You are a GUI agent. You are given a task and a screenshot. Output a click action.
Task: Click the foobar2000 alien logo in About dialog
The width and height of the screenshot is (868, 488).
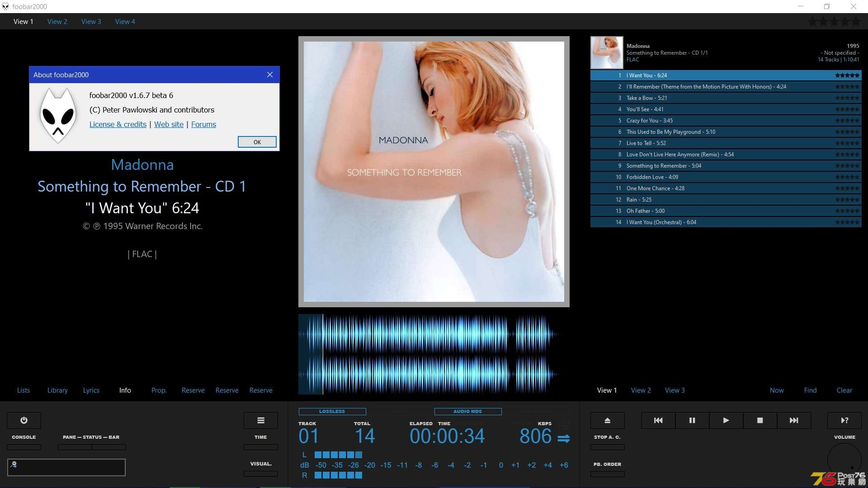pos(58,115)
